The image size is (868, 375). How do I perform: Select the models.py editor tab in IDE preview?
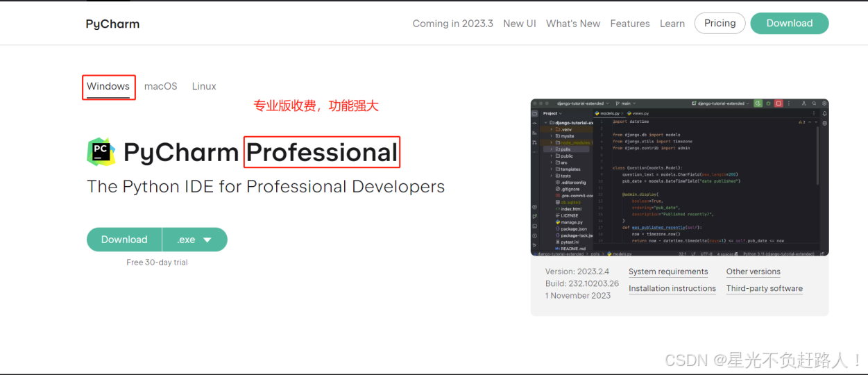pyautogui.click(x=608, y=113)
